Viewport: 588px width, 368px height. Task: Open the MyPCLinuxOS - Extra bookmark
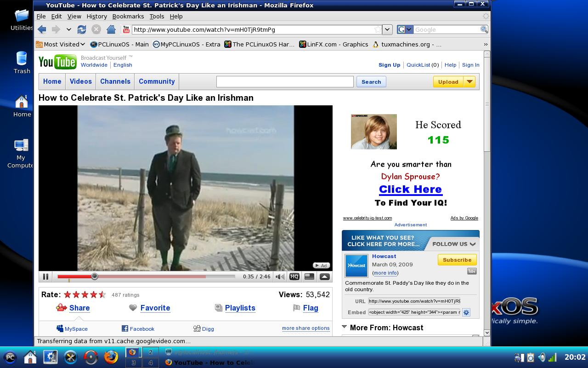pos(187,44)
